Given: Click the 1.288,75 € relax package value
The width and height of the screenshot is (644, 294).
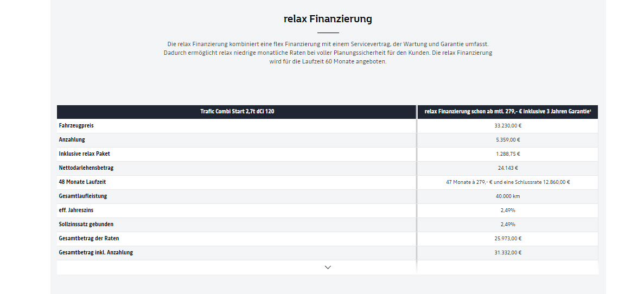Looking at the screenshot, I should (x=508, y=154).
